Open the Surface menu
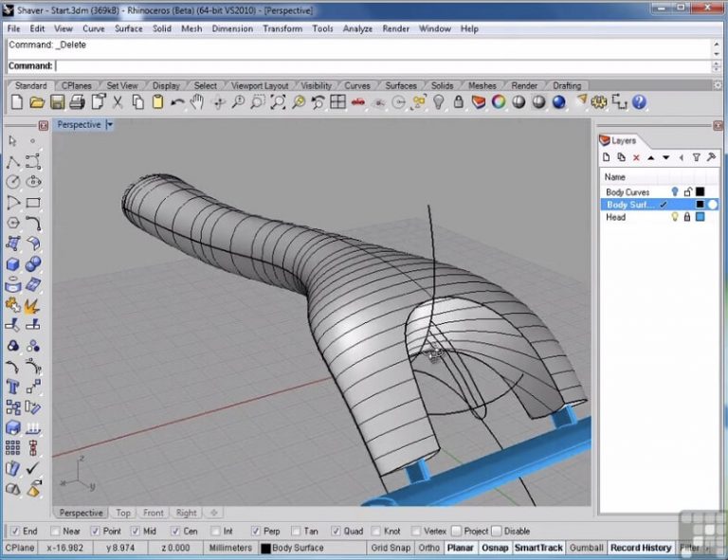The width and height of the screenshot is (728, 560). point(129,28)
